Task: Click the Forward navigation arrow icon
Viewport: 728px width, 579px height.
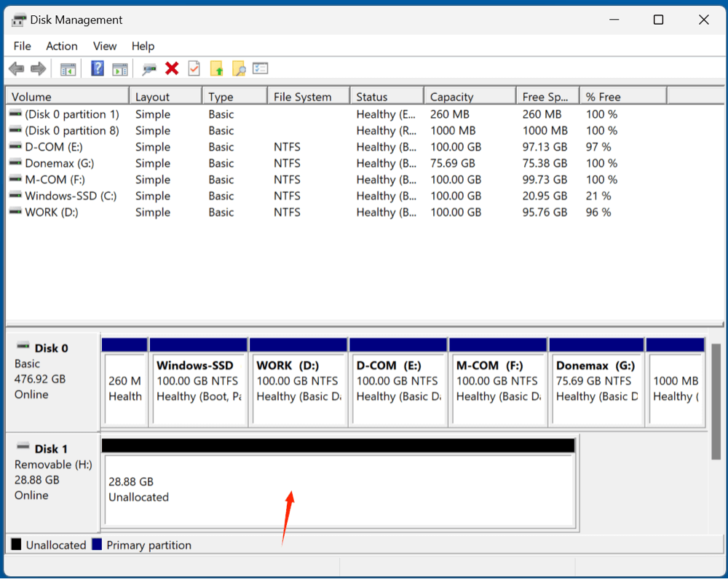Action: tap(38, 68)
